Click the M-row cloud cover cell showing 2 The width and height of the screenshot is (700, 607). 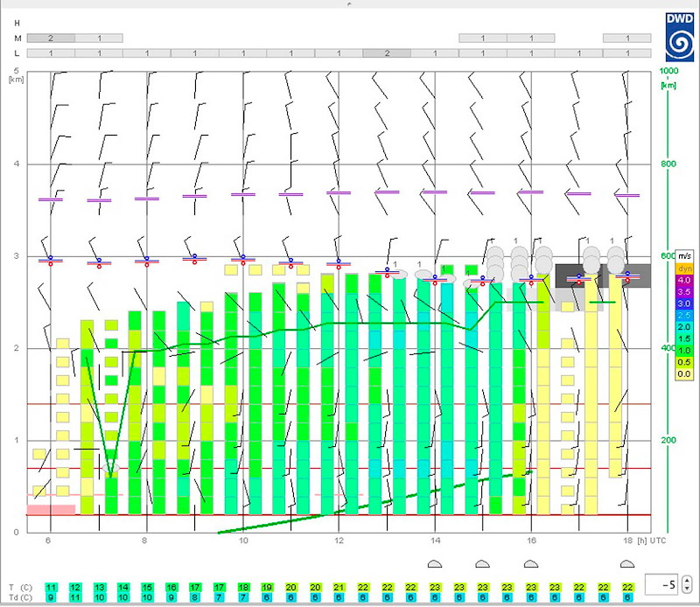(51, 38)
